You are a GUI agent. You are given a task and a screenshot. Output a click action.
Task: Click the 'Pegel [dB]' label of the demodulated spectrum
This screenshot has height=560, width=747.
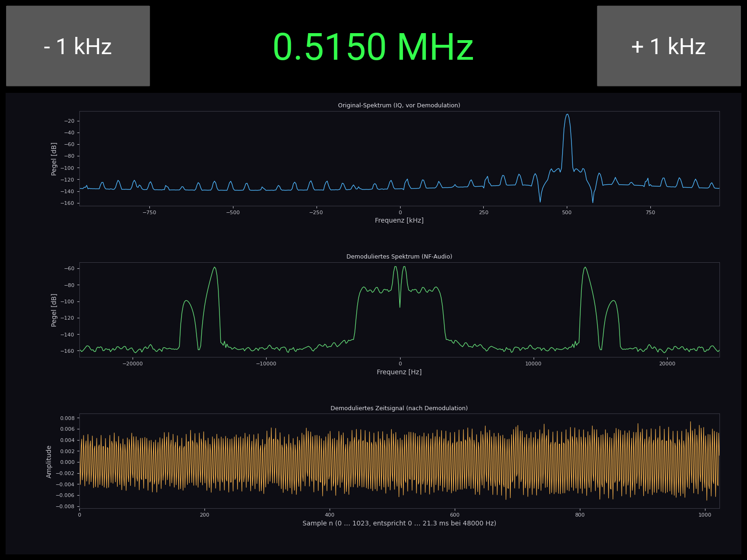tap(54, 310)
